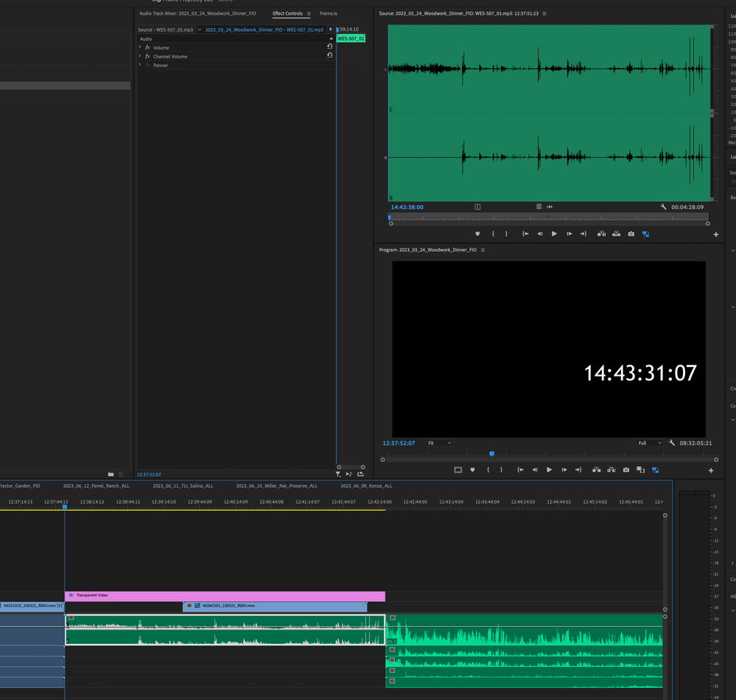The image size is (736, 700).
Task: Click Overwrite button in Source monitor
Action: click(616, 234)
